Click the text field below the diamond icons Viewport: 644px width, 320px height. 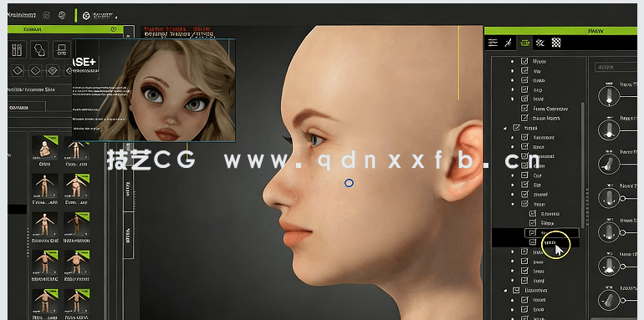(27, 107)
